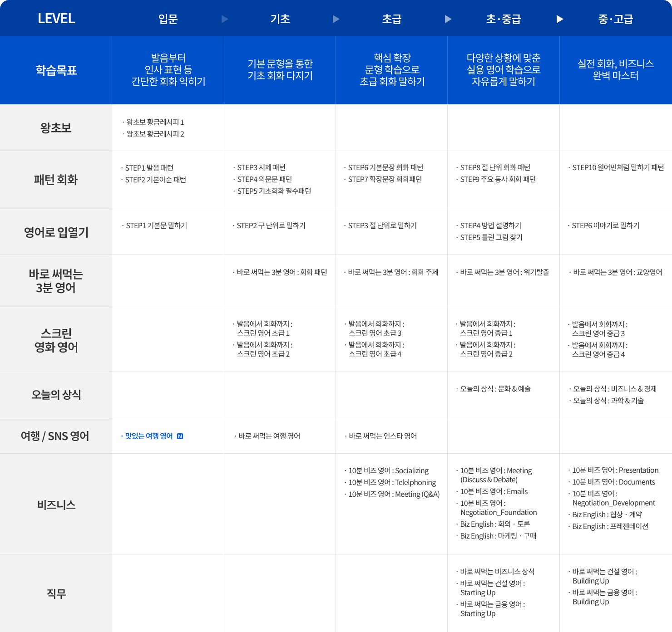Open 오늘의 상식 : 문화 & 예술
The width and height of the screenshot is (672, 632).
495,389
